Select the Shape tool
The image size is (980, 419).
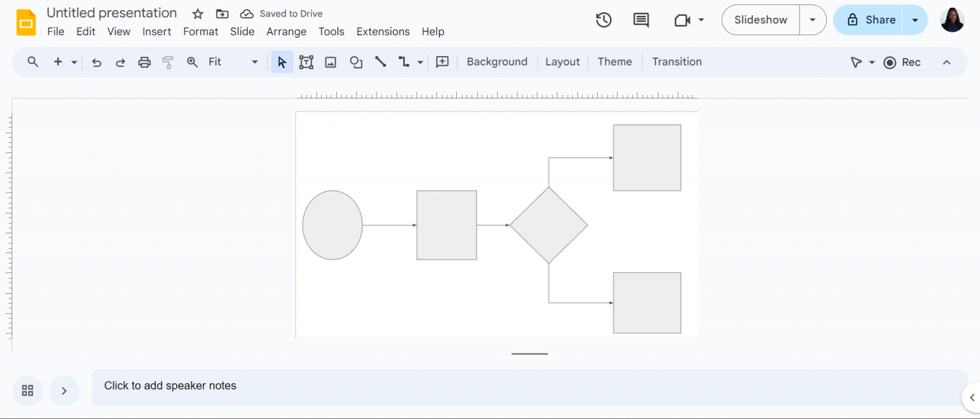click(355, 62)
